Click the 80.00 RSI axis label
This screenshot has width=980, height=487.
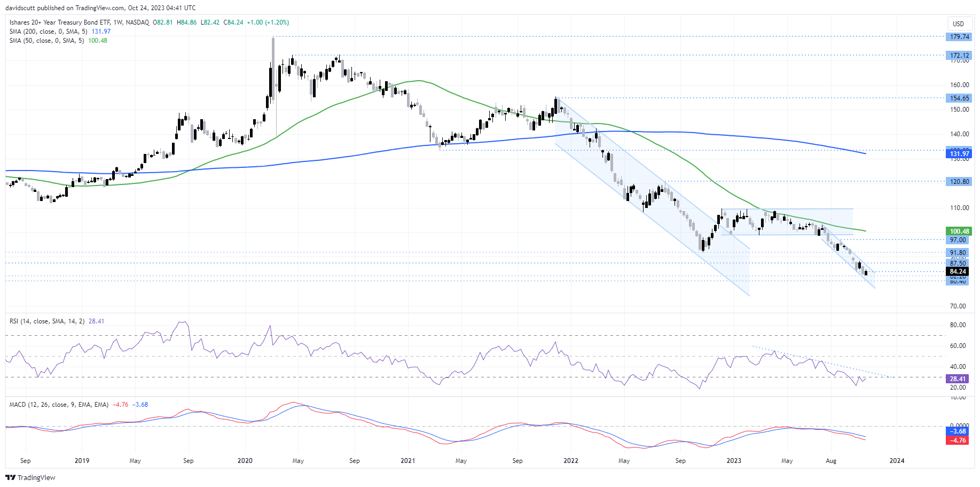coord(958,324)
